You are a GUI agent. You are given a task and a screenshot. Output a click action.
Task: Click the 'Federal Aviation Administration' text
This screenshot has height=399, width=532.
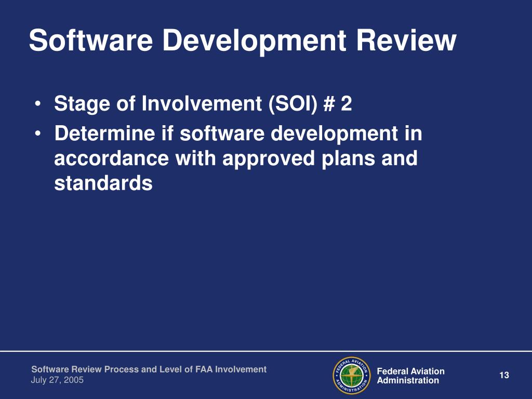click(410, 376)
